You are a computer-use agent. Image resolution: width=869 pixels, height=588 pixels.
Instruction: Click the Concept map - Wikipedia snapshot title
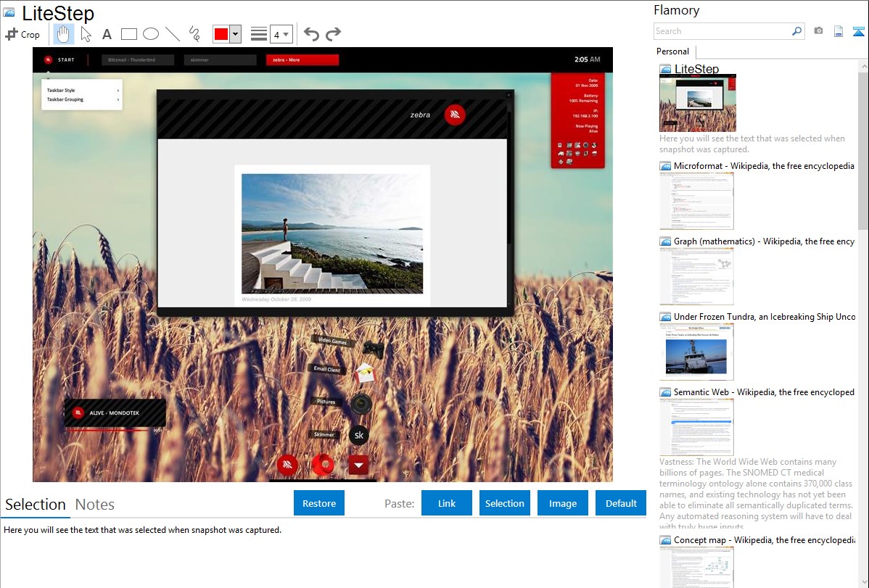pos(764,539)
